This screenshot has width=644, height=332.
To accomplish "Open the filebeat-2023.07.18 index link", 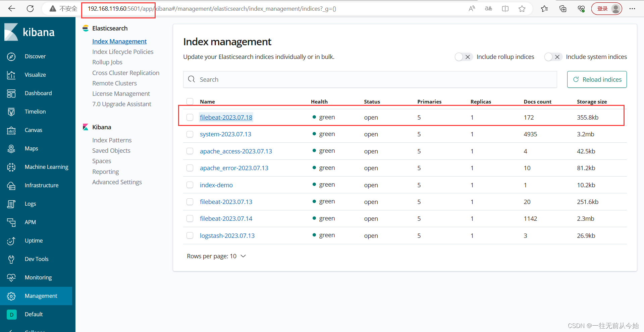I will [226, 117].
